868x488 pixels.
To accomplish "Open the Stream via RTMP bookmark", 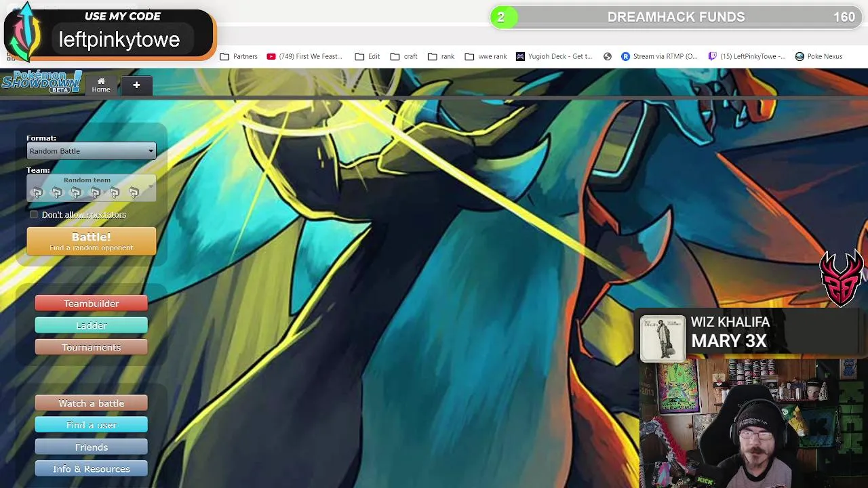I will coord(659,56).
